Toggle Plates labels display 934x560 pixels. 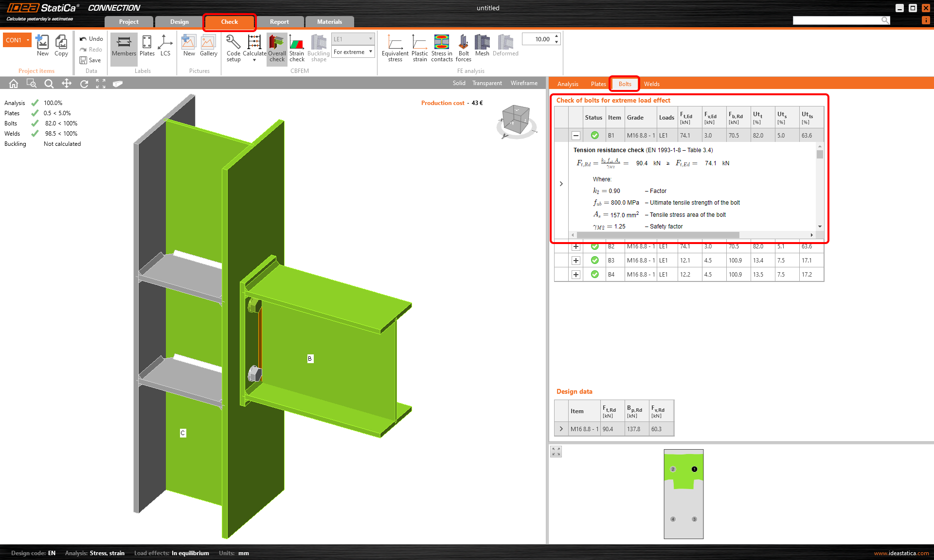[x=147, y=47]
